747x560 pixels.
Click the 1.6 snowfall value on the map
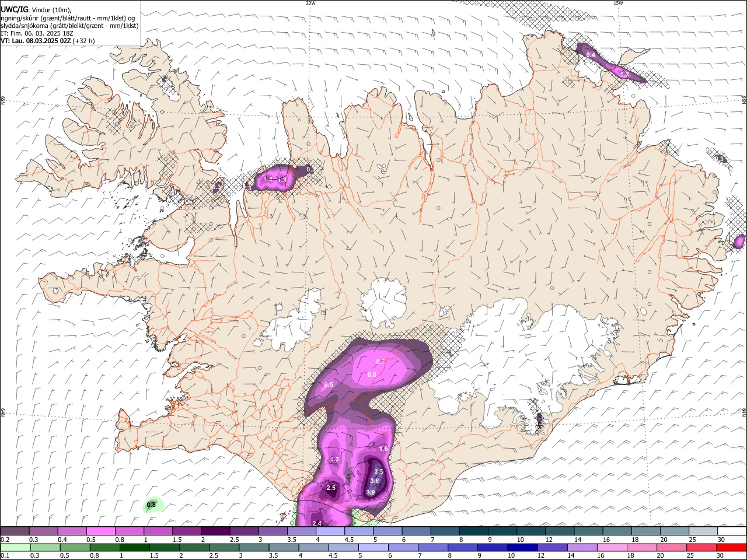coord(383,449)
